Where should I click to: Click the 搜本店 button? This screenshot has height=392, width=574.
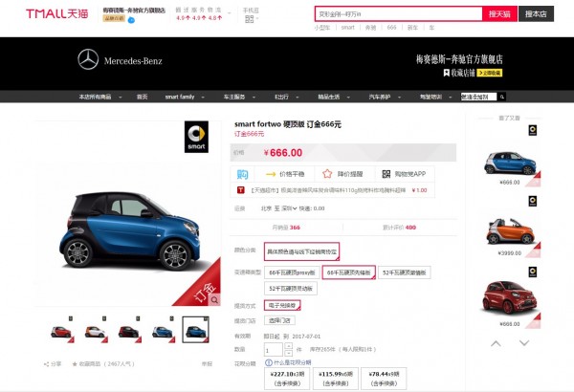coord(536,13)
